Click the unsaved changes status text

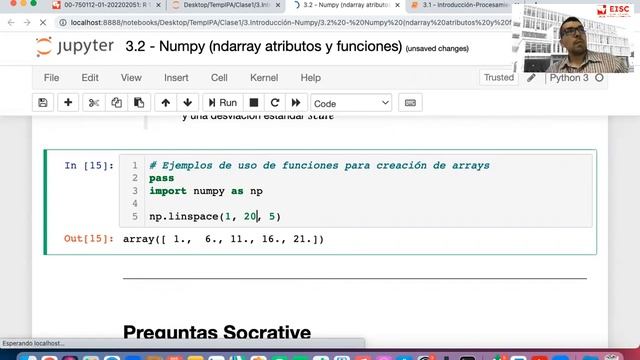click(437, 49)
